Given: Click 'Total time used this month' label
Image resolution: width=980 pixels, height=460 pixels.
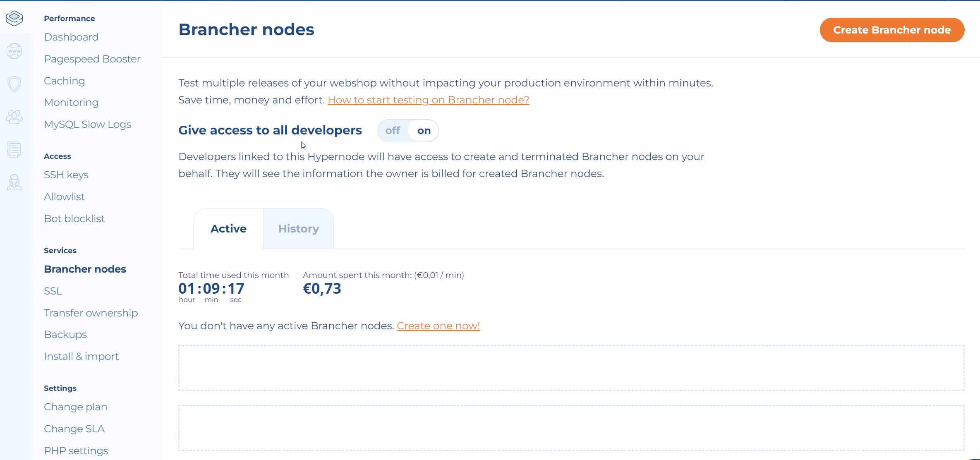Looking at the screenshot, I should tap(234, 276).
